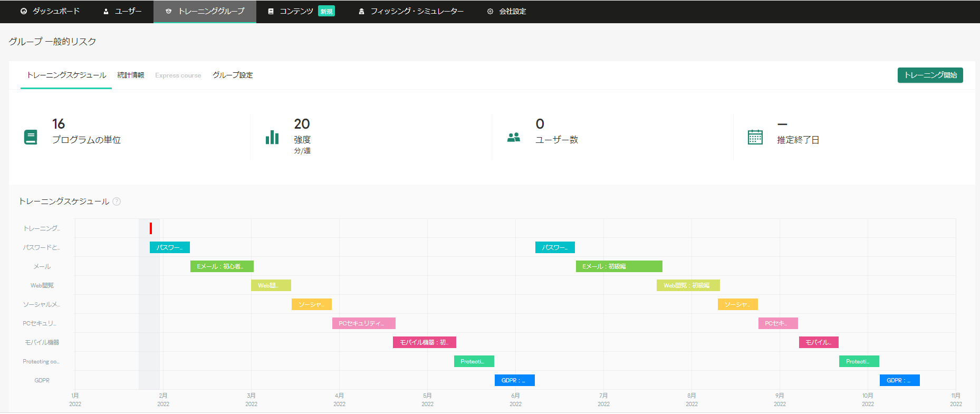Open the pink PCセキュリティ schedule bar

click(x=364, y=323)
